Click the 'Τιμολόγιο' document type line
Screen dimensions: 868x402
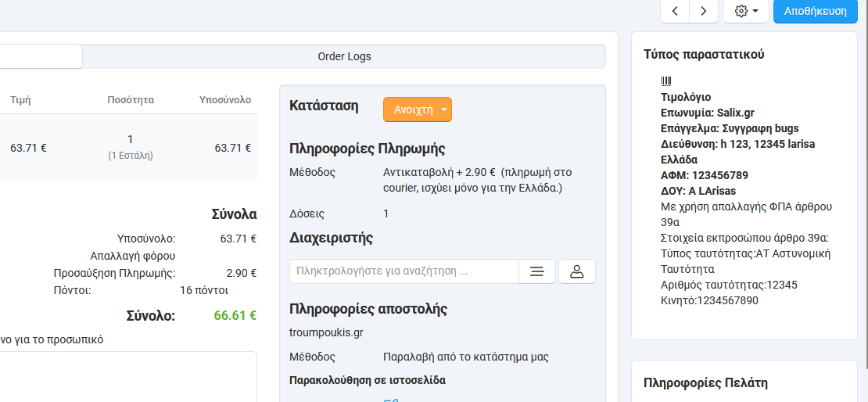[x=686, y=98]
